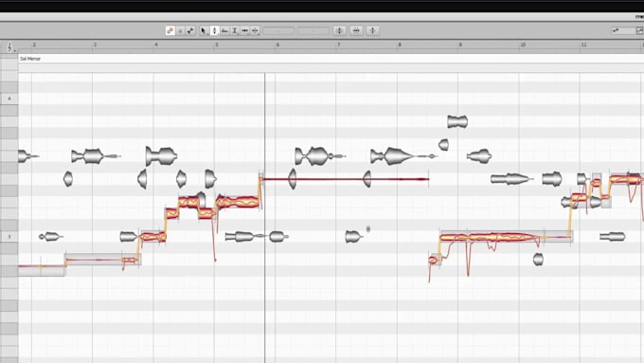Click the window layout icon at far right
644x363 pixels.
click(639, 30)
